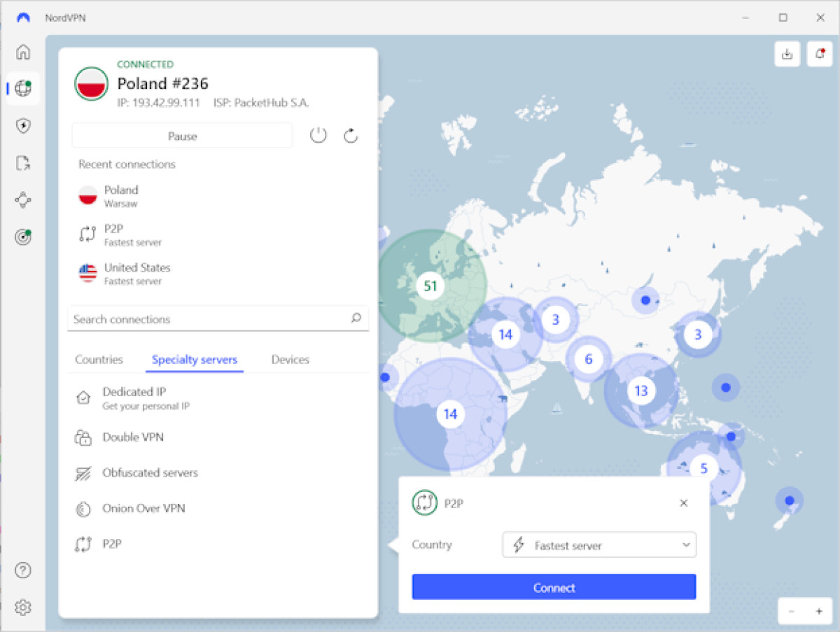Focus the Search connections field
This screenshot has height=632, width=840.
coord(218,318)
